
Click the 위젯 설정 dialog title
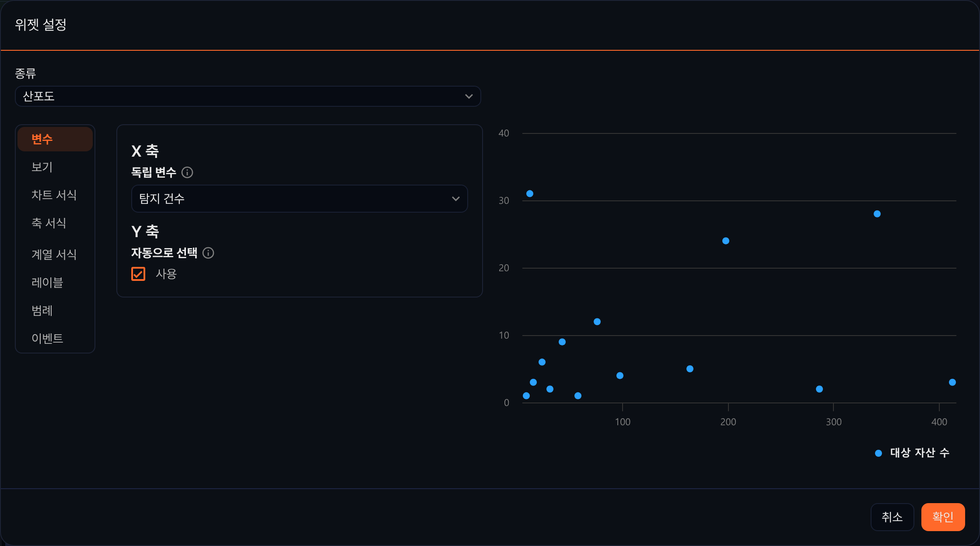[41, 24]
